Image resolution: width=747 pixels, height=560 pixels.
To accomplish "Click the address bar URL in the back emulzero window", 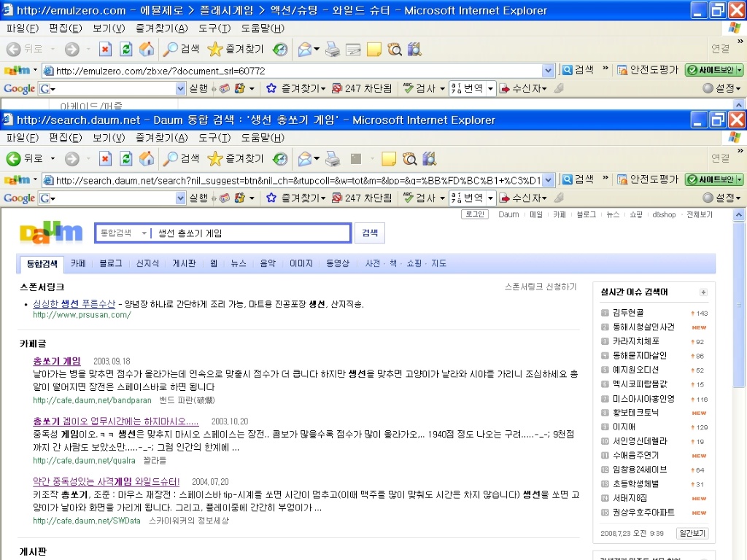I will tap(160, 71).
